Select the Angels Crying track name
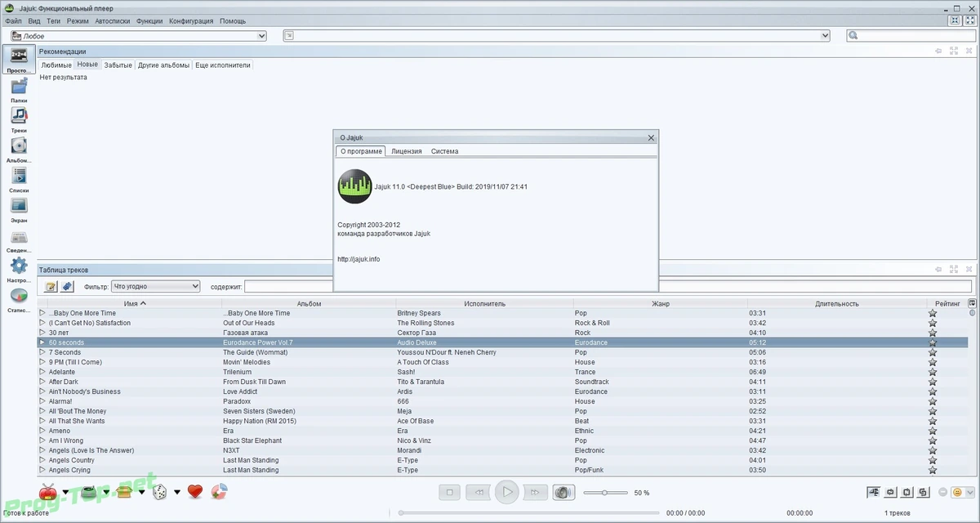The width and height of the screenshot is (980, 523). (x=69, y=470)
